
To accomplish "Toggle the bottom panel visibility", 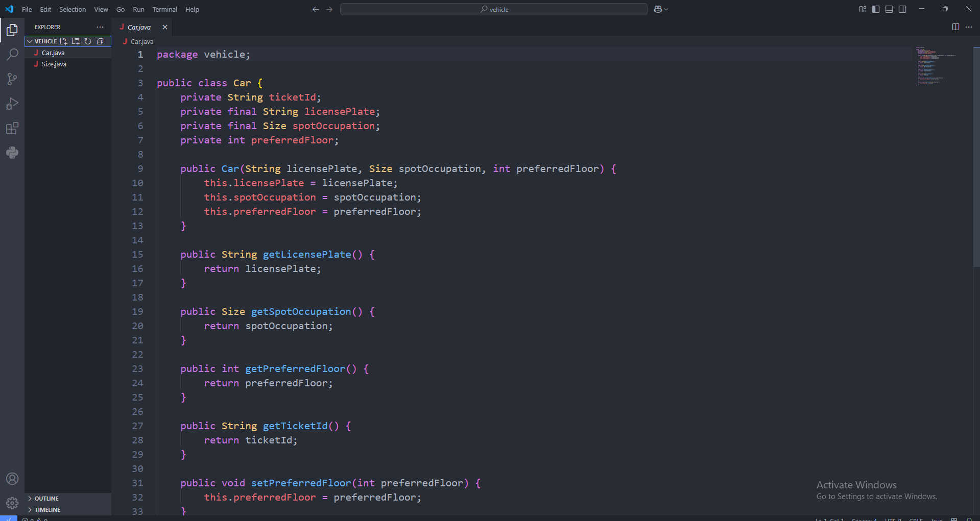I will point(889,9).
